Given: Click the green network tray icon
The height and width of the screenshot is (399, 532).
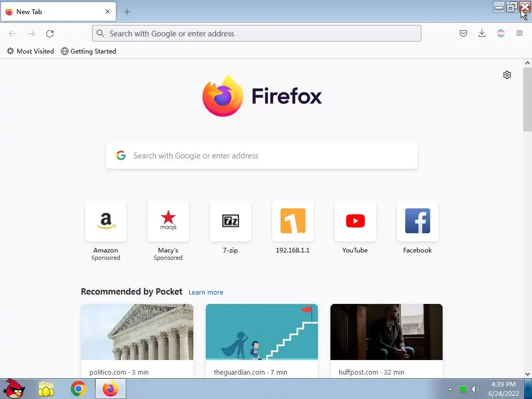Looking at the screenshot, I should (x=462, y=389).
